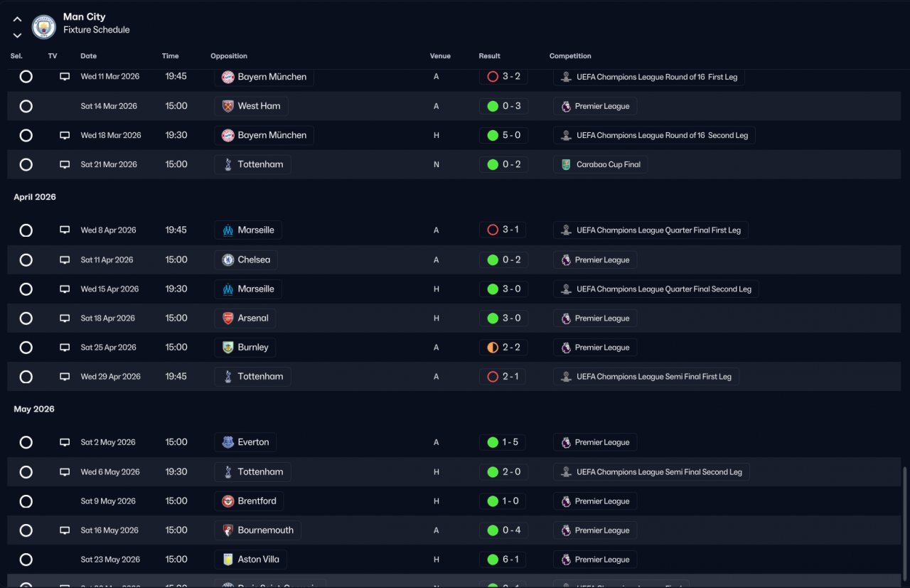The width and height of the screenshot is (910, 588).
Task: Click the up chevron beside Man City
Action: pos(17,19)
